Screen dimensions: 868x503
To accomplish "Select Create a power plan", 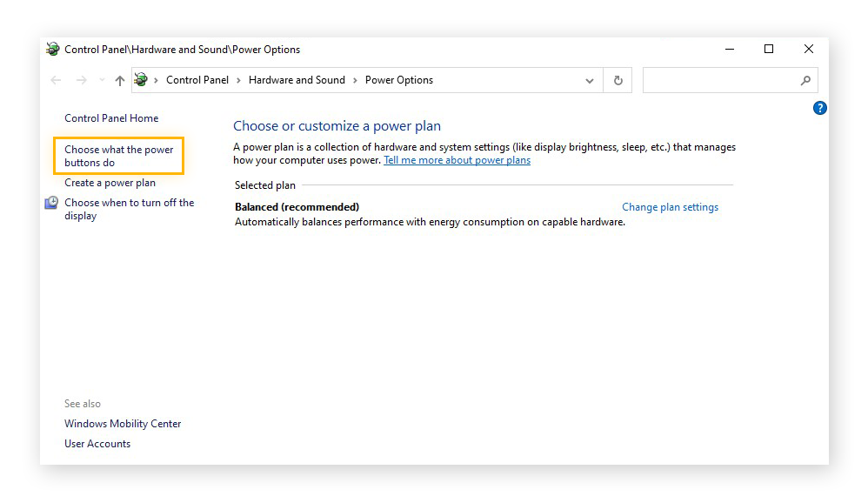I will tap(110, 183).
